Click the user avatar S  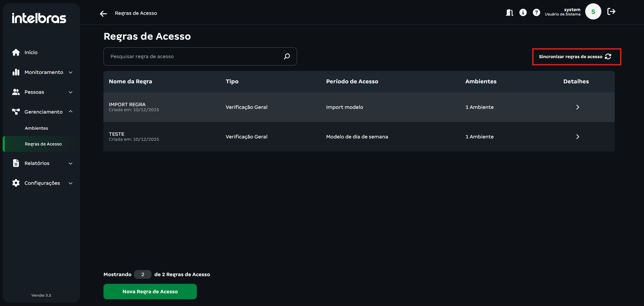coord(593,12)
